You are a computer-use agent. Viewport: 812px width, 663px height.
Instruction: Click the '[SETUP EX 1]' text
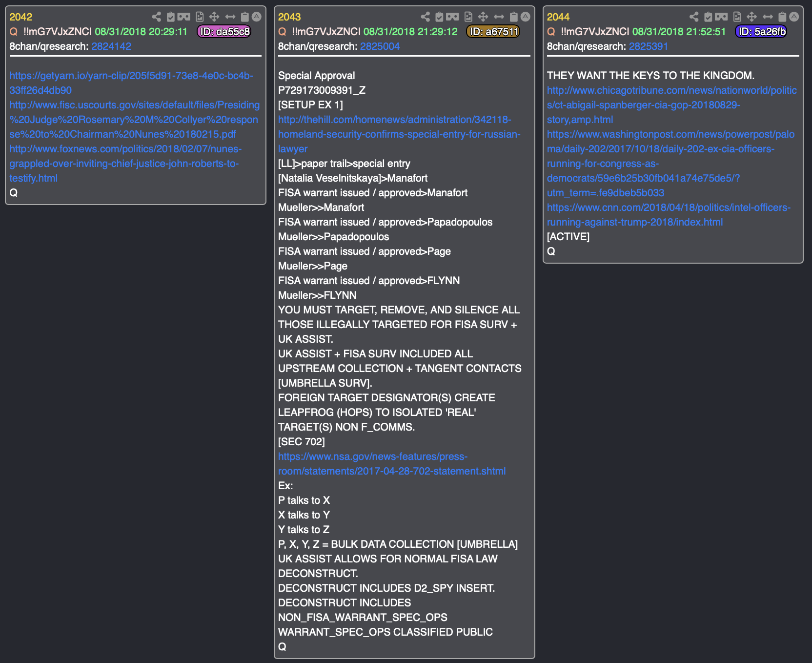(311, 105)
